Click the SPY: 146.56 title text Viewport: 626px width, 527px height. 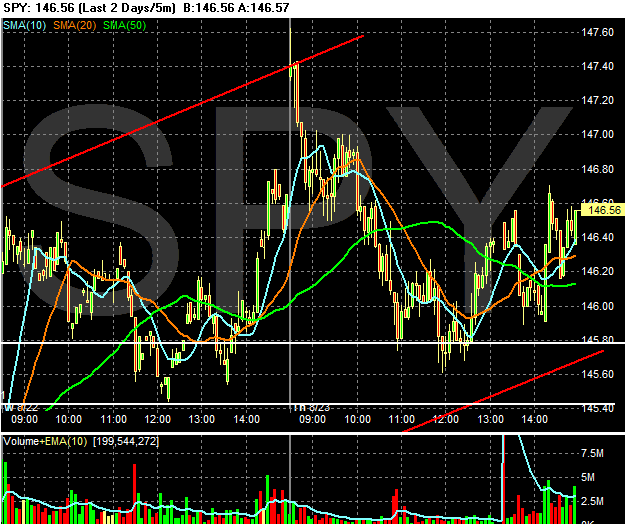click(41, 8)
